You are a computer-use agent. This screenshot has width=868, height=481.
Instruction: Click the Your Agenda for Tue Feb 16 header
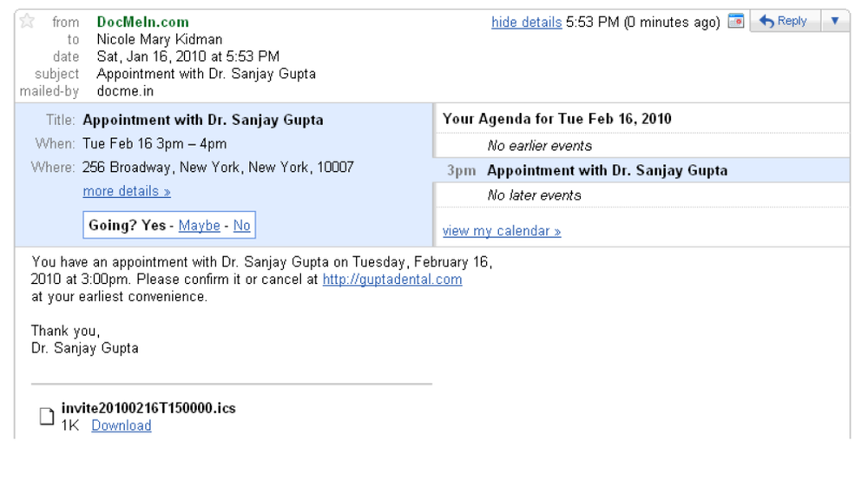[x=557, y=119]
